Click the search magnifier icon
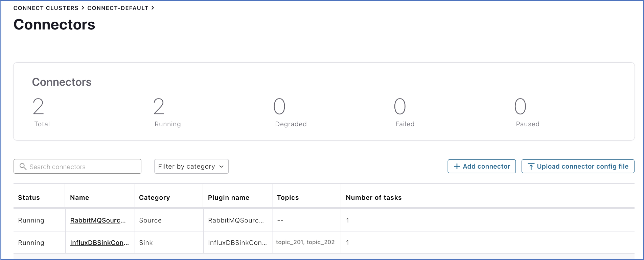 [23, 167]
